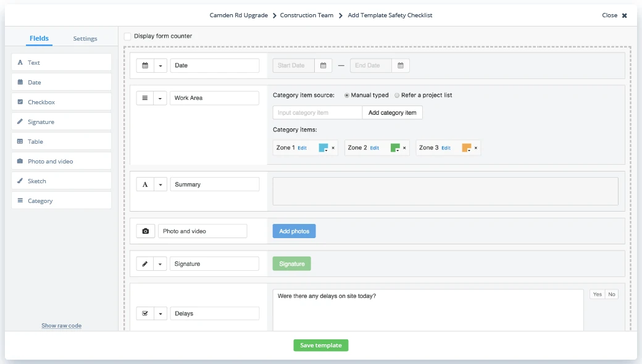Remove Zone 1 category item
This screenshot has width=642, height=364.
coord(333,148)
